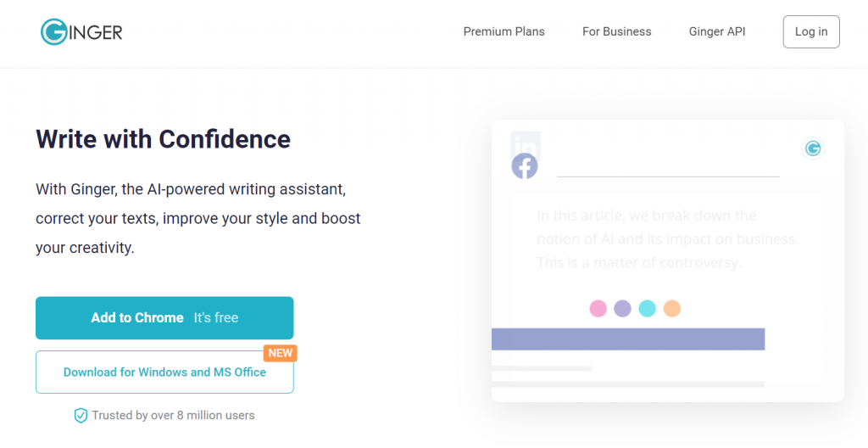
Task: Select the orange color dot
Action: tap(672, 308)
